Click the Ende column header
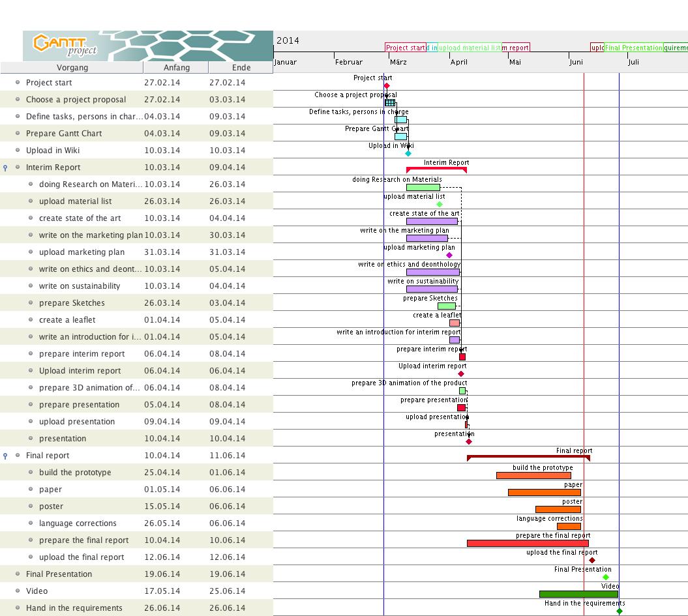This screenshot has height=616, width=688. pos(241,68)
